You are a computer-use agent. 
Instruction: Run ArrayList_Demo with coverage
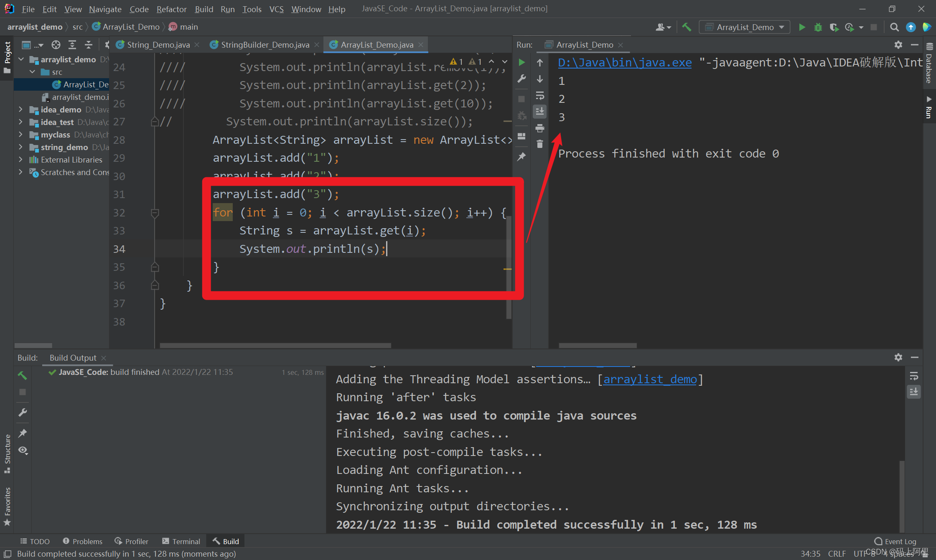834,27
